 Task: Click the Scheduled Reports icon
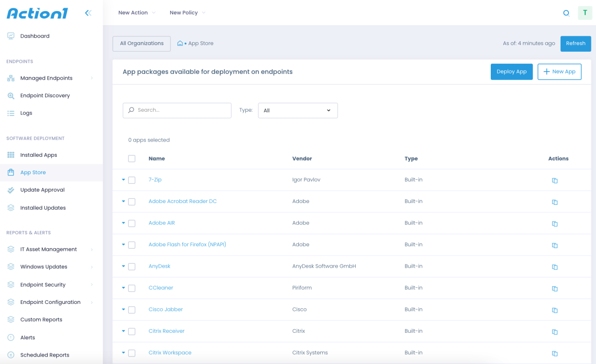(11, 355)
